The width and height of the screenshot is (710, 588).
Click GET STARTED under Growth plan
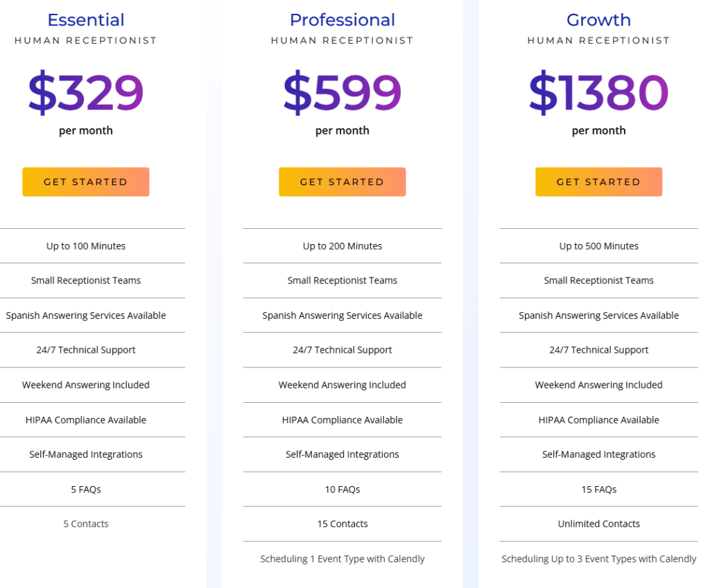coord(598,181)
